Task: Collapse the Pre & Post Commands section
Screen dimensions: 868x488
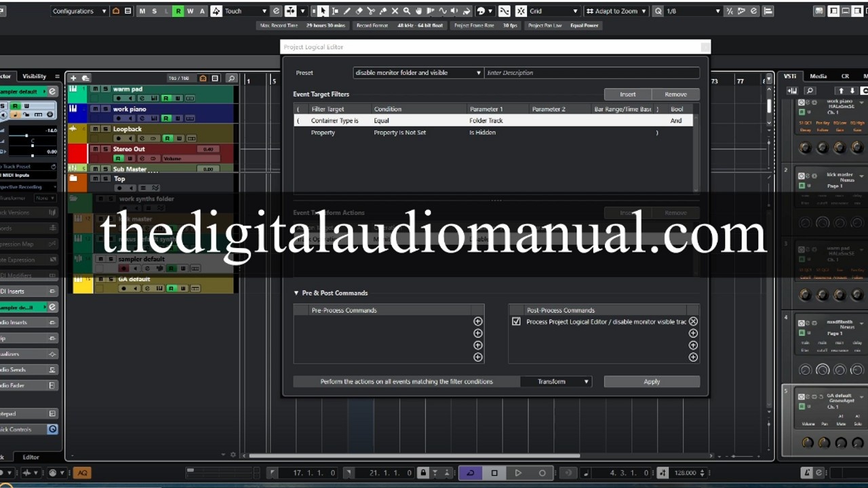Action: pyautogui.click(x=296, y=293)
